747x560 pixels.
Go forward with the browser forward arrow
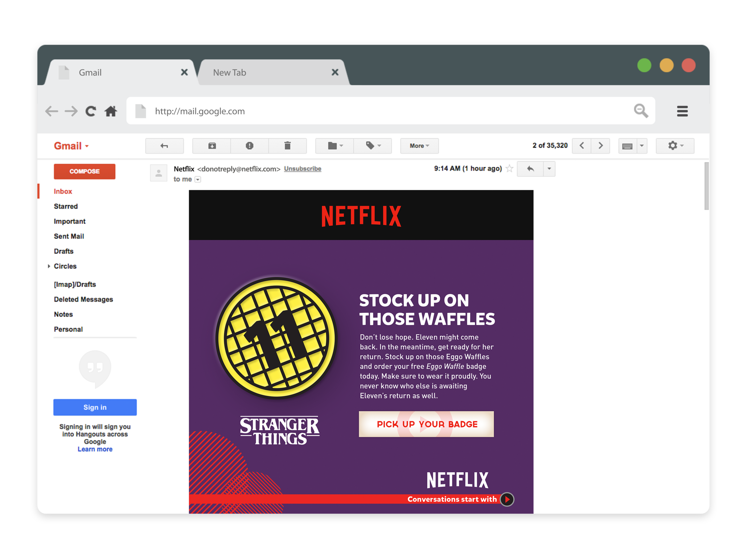(71, 111)
